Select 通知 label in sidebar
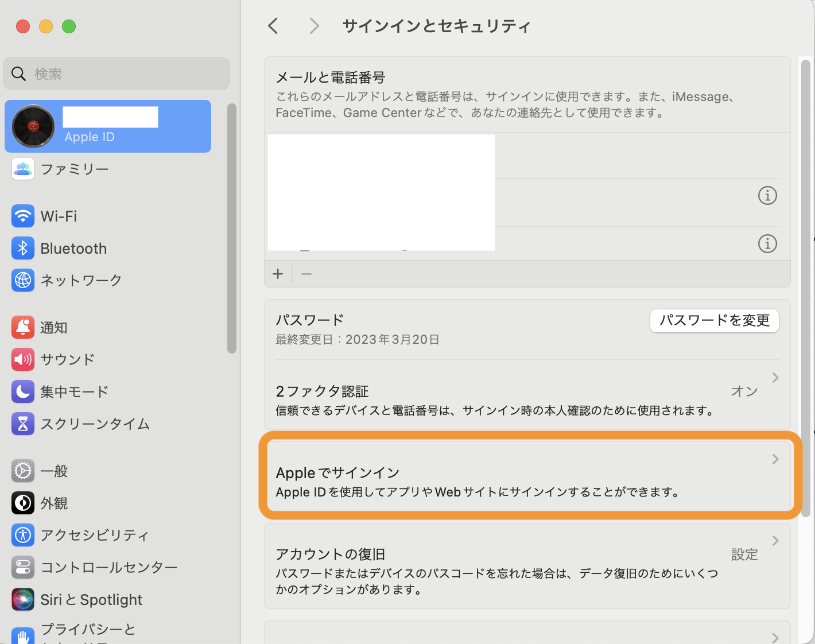This screenshot has width=815, height=644. tap(54, 327)
